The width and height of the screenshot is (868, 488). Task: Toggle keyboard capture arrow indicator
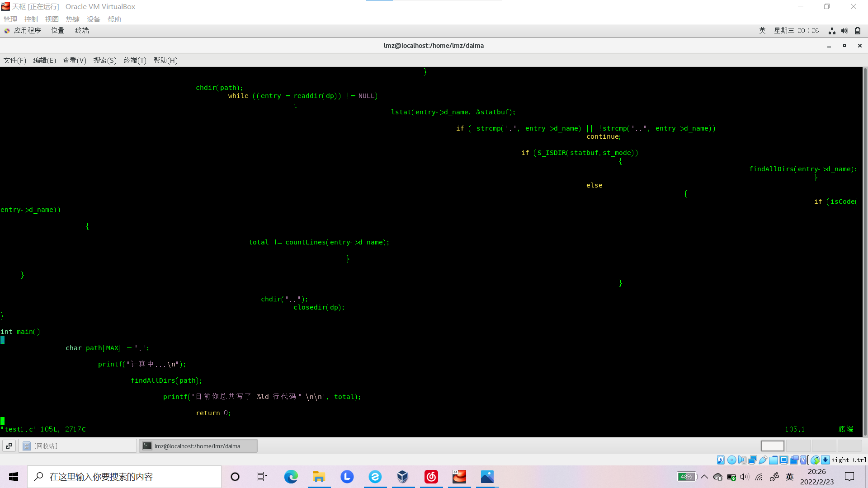click(826, 460)
